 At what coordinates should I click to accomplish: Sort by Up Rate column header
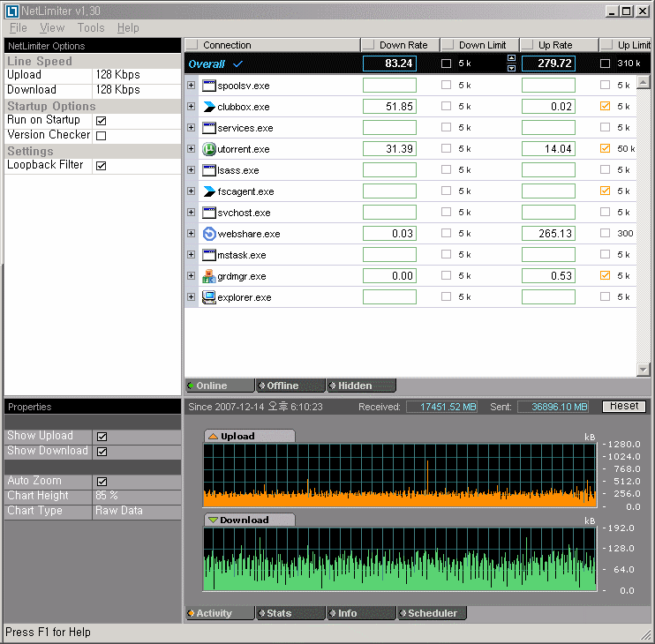pos(559,45)
